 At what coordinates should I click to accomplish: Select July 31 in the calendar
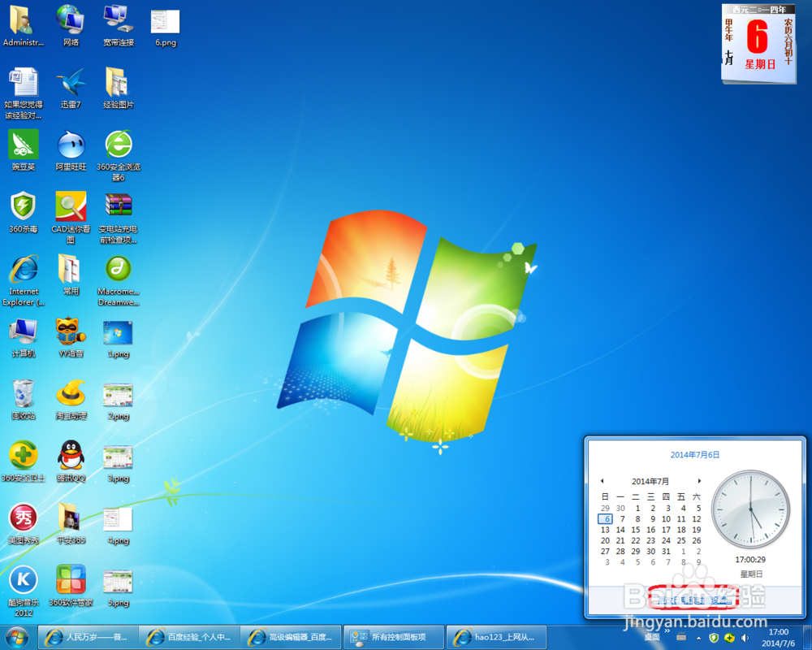(666, 552)
